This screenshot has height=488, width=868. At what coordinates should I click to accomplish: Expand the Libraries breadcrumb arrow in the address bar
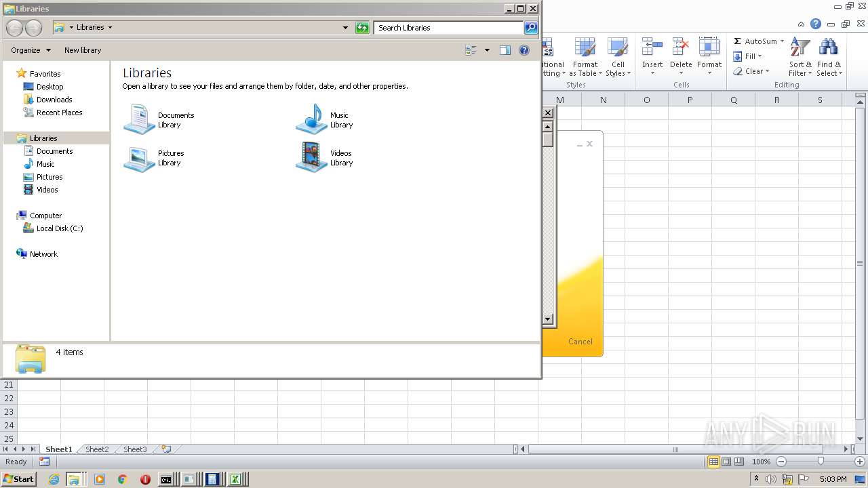110,28
